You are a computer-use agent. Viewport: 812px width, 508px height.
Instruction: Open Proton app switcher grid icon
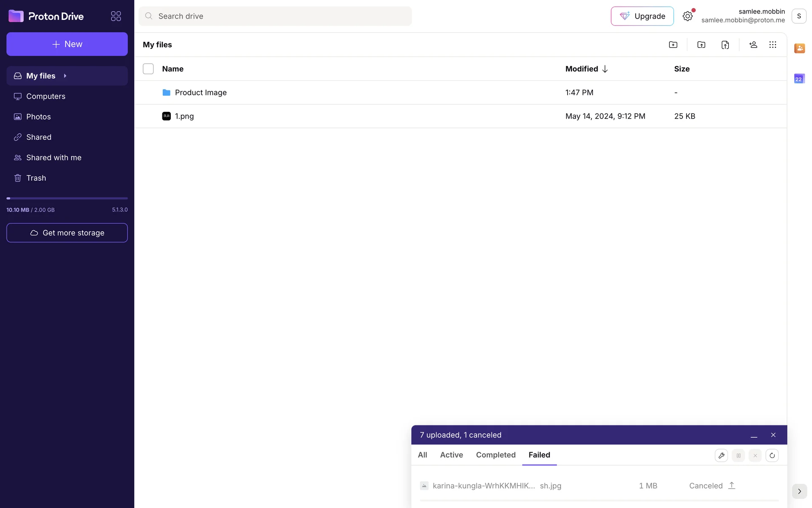[x=116, y=16]
